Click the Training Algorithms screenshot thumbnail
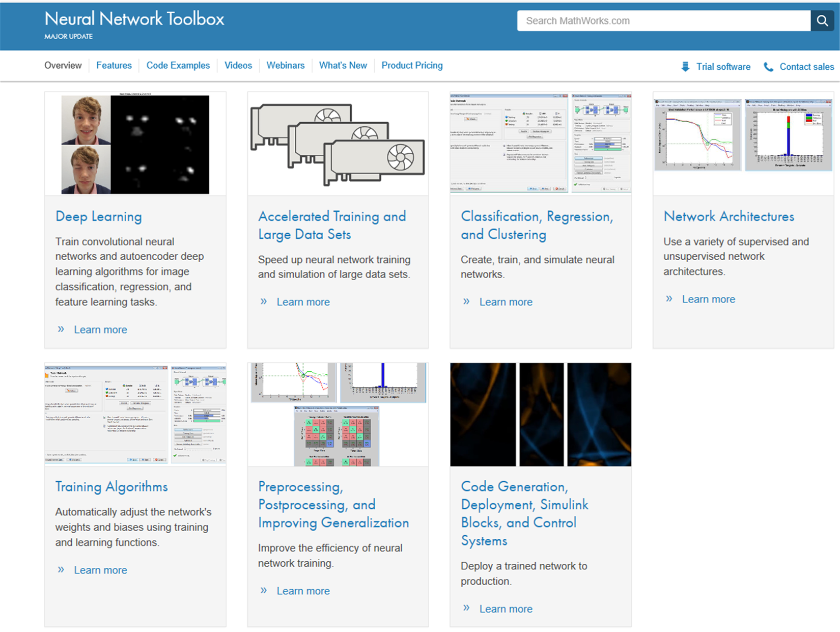This screenshot has width=840, height=632. tap(135, 414)
